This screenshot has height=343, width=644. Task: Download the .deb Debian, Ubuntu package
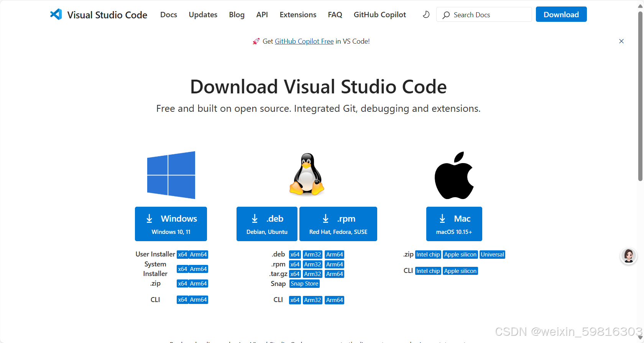(x=267, y=224)
